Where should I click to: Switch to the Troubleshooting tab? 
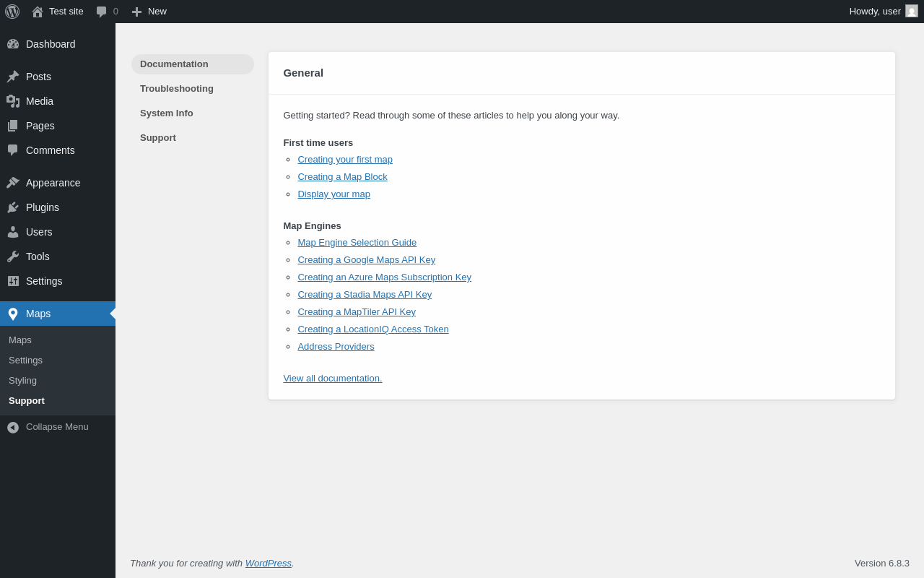point(177,89)
